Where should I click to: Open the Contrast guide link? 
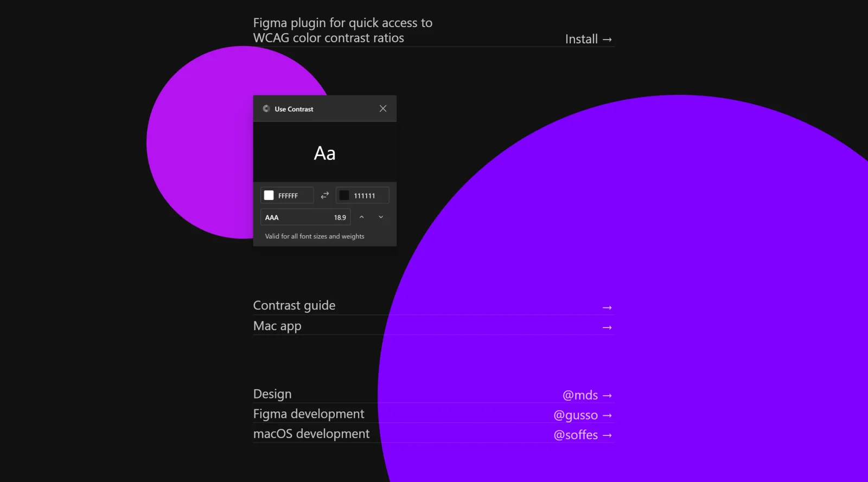[433, 306]
